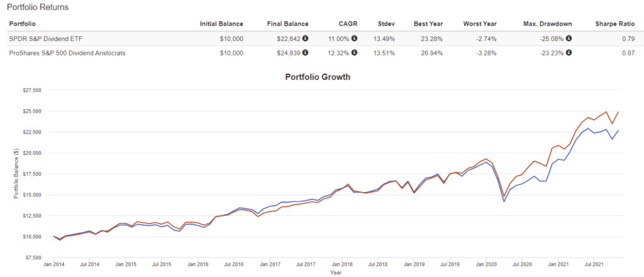Viewport: 644px width, 277px height.
Task: Click the Portfolio Returns section heading
Action: [38, 7]
